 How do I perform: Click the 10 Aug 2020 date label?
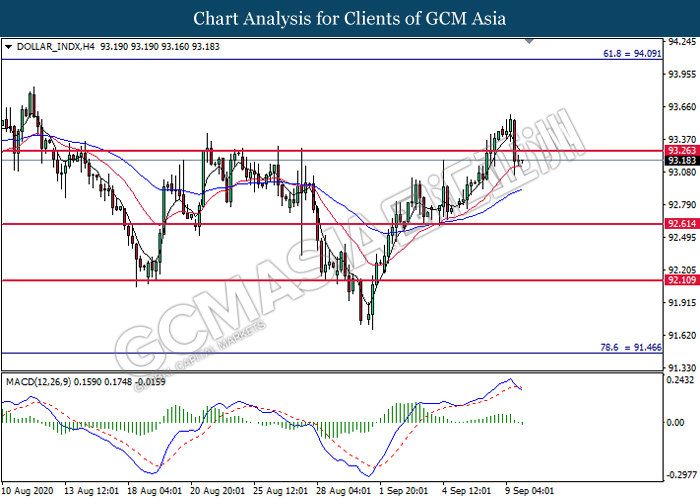click(x=29, y=491)
